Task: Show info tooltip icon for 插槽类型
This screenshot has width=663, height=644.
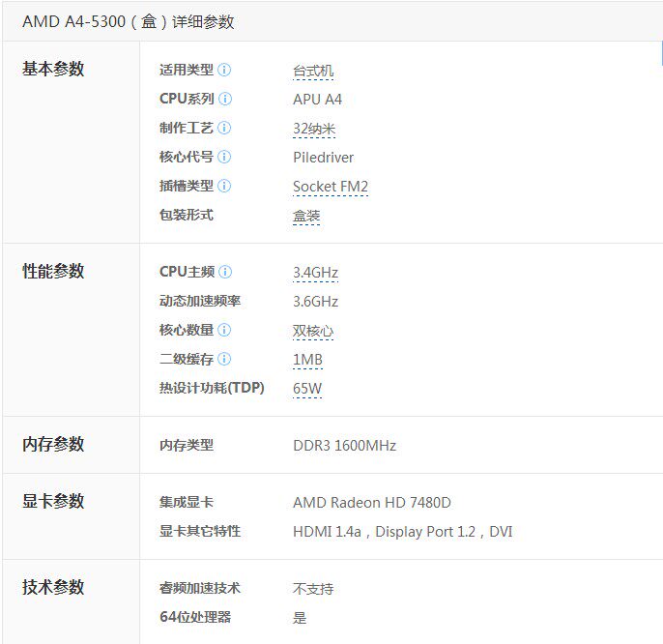Action: pyautogui.click(x=224, y=186)
